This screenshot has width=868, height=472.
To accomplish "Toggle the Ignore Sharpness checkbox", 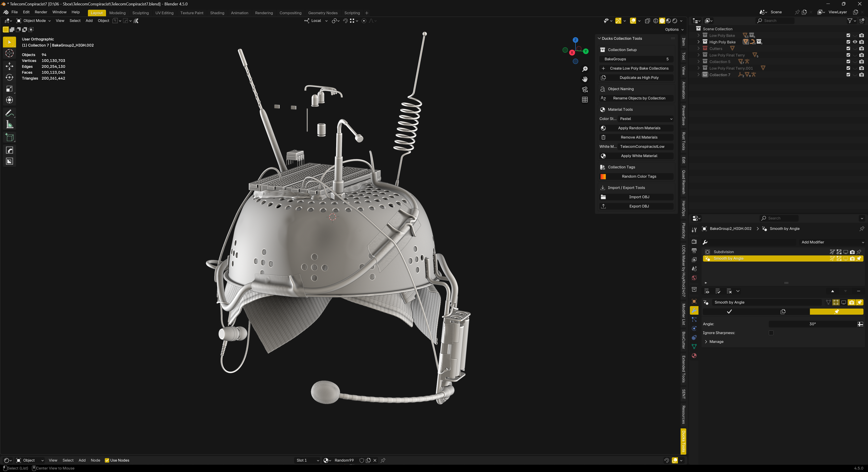I will (x=771, y=333).
